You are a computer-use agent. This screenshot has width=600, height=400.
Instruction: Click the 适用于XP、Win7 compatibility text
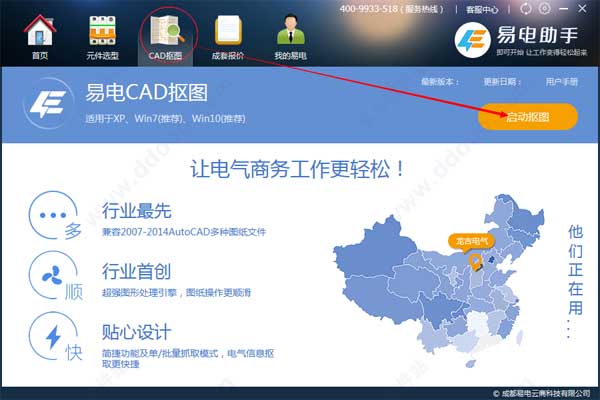coord(165,119)
